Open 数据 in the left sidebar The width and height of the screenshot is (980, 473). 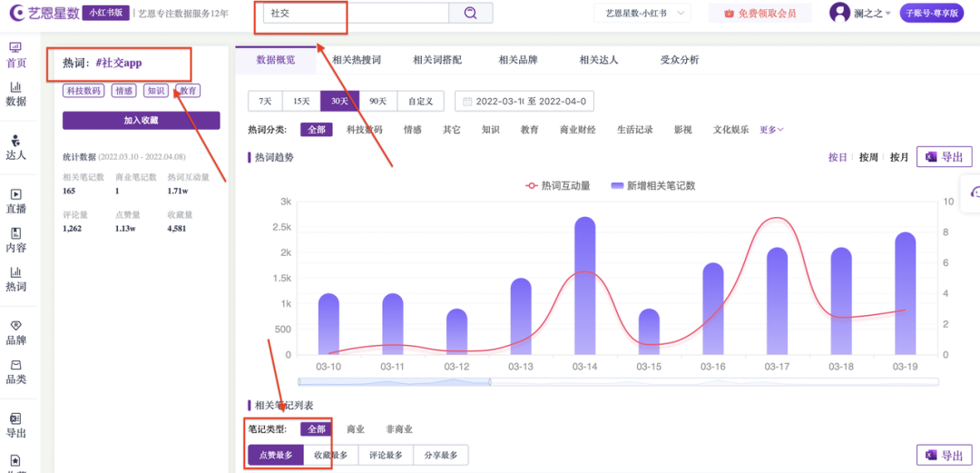(16, 94)
